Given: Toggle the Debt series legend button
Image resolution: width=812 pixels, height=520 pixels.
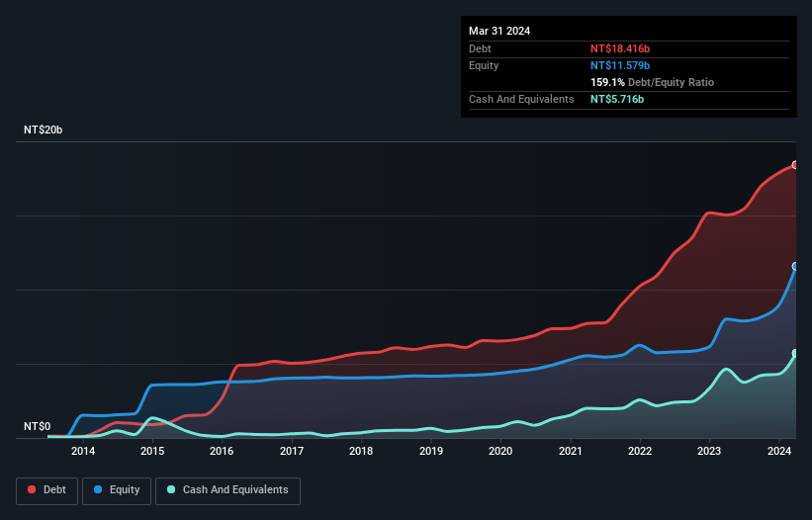Looking at the screenshot, I should tap(47, 490).
